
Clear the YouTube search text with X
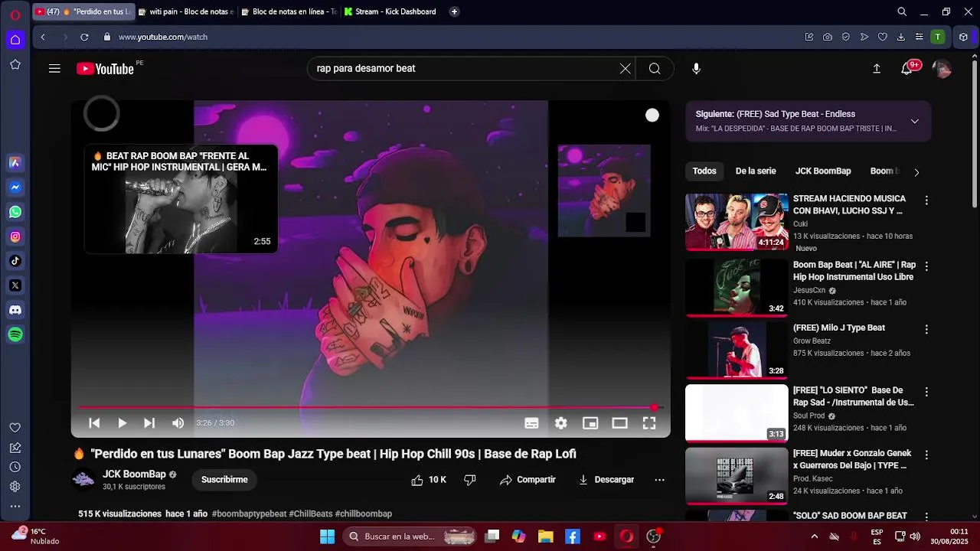pyautogui.click(x=626, y=68)
